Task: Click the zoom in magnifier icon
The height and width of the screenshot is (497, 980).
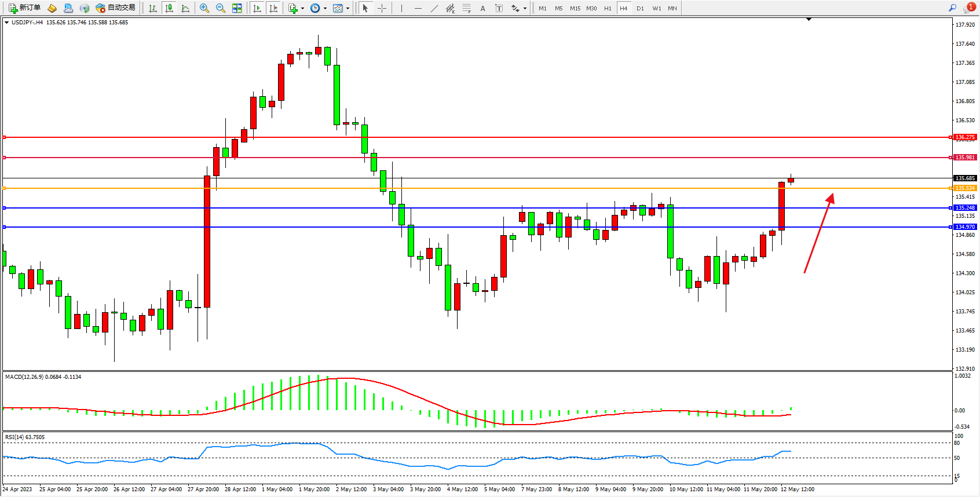Action: [204, 8]
